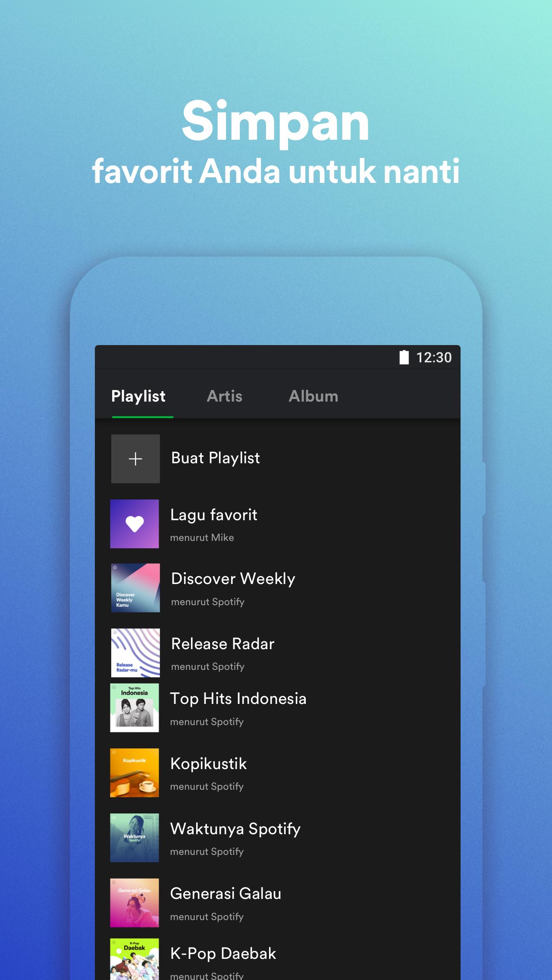Open Release Radar cover thumbnail
Image resolution: width=552 pixels, height=980 pixels.
(135, 653)
